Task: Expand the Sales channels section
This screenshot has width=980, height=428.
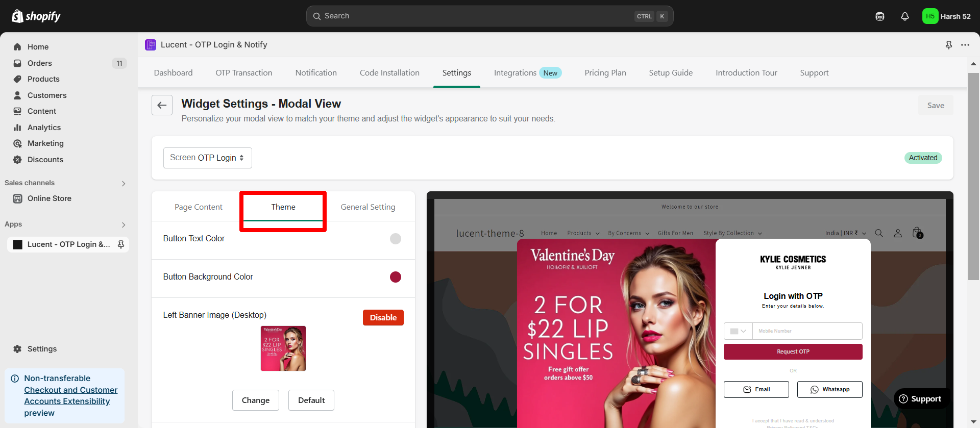Action: tap(124, 183)
